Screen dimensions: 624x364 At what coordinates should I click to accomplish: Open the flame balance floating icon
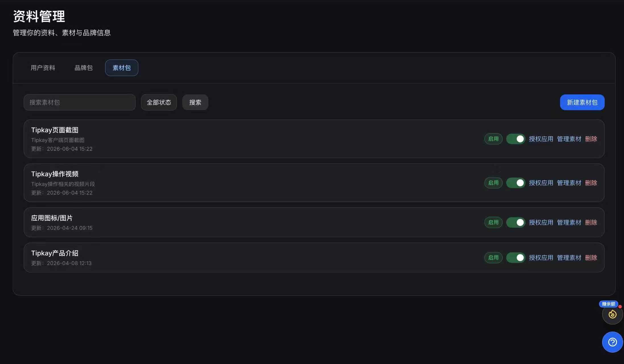612,314
